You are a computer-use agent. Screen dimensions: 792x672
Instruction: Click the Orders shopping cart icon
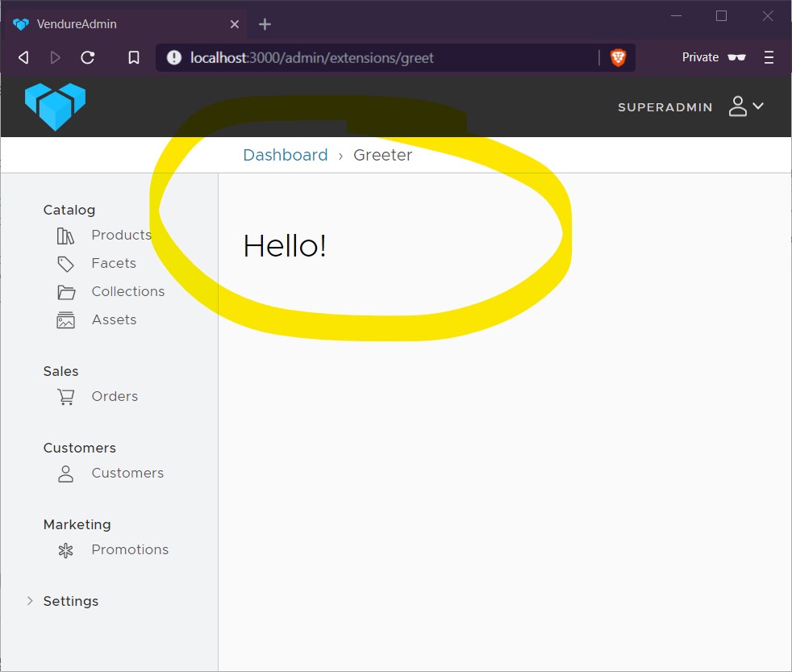[x=65, y=397]
